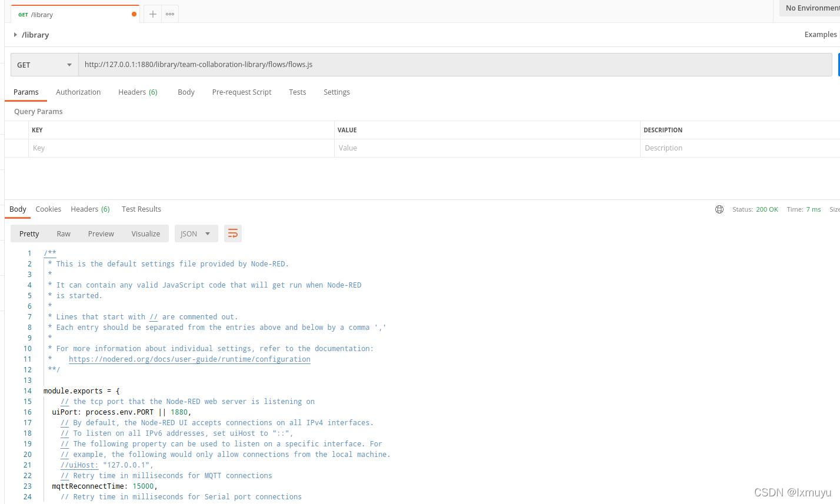Select Pretty response view
The height and width of the screenshot is (504, 840).
pos(29,233)
